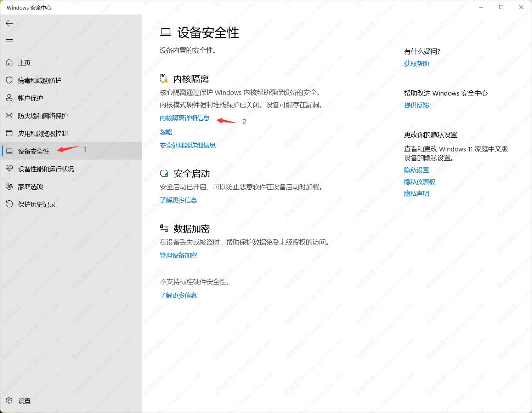The width and height of the screenshot is (532, 413).
Task: Click the data encryption lock icon
Action: [164, 228]
